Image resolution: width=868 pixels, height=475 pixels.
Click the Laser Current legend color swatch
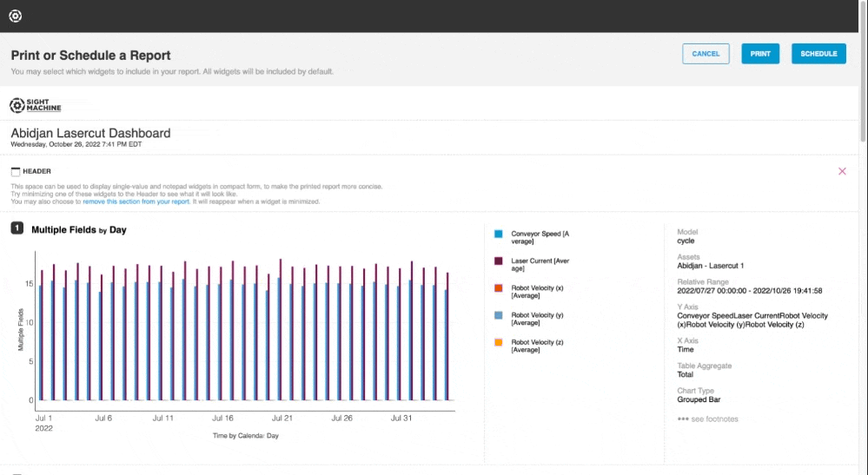498,261
